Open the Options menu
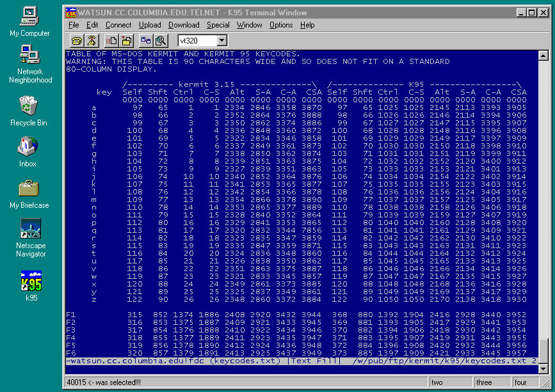The height and width of the screenshot is (392, 555). click(281, 25)
